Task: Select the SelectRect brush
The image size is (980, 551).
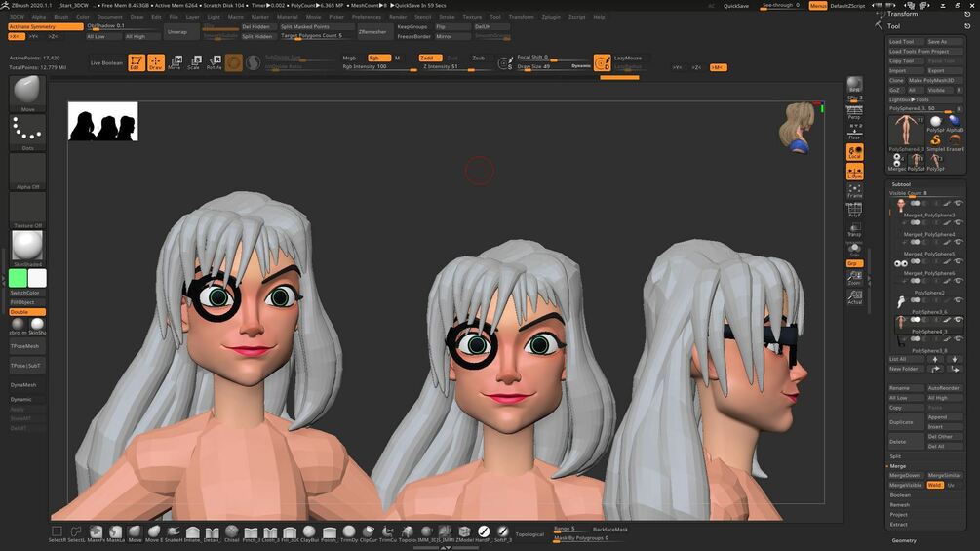Action: (57, 532)
